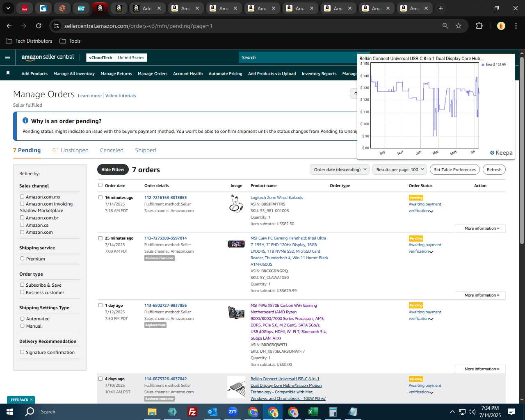This screenshot has height=420, width=525.
Task: Check the Signature Confirmation filter
Action: pos(22,352)
